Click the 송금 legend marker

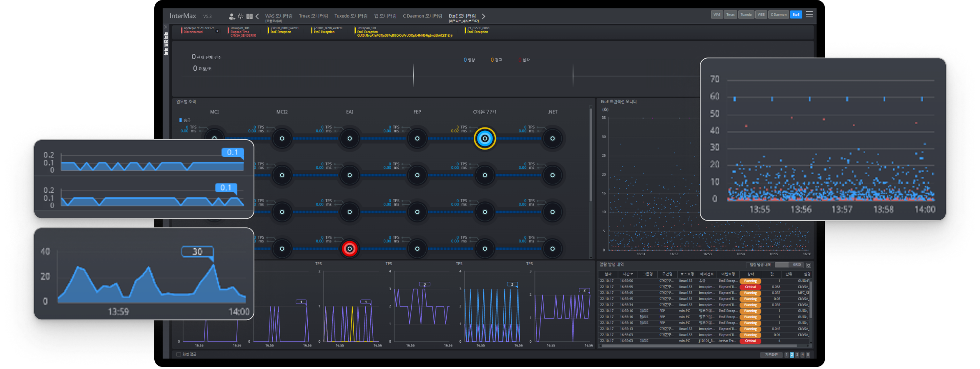pyautogui.click(x=181, y=120)
